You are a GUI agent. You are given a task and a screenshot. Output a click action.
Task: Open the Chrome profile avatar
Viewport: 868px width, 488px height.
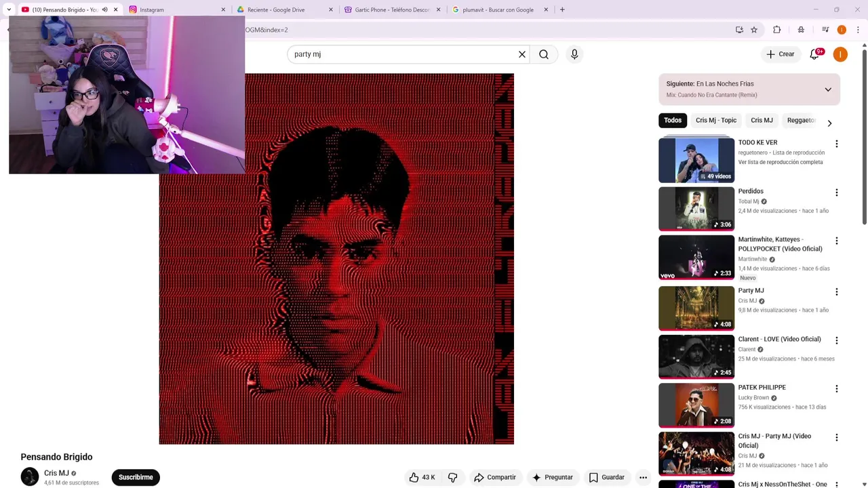click(842, 30)
